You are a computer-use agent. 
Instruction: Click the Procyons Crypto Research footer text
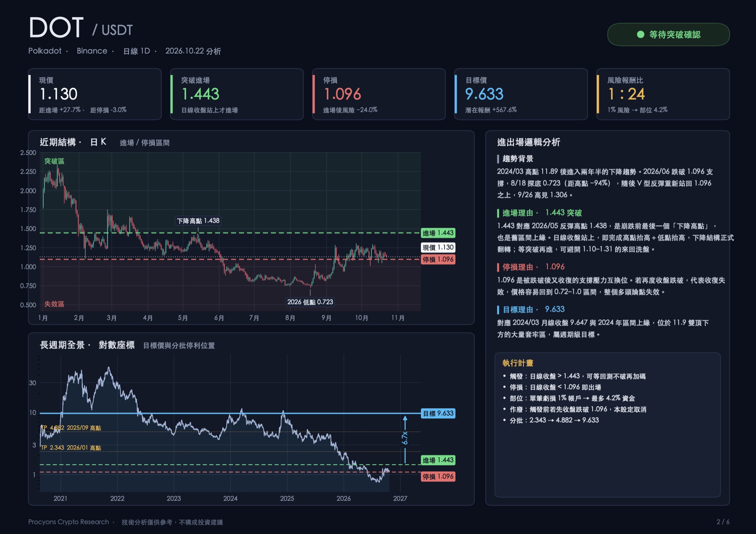(68, 522)
